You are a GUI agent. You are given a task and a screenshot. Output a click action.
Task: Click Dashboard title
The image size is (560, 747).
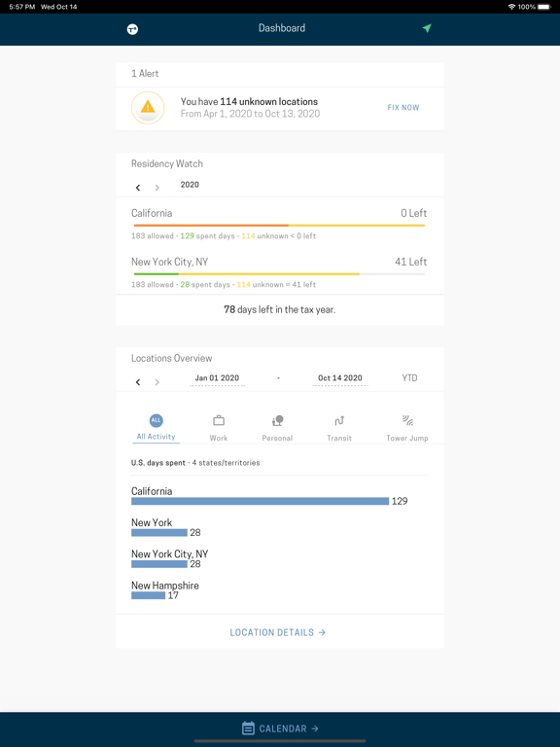(x=282, y=28)
